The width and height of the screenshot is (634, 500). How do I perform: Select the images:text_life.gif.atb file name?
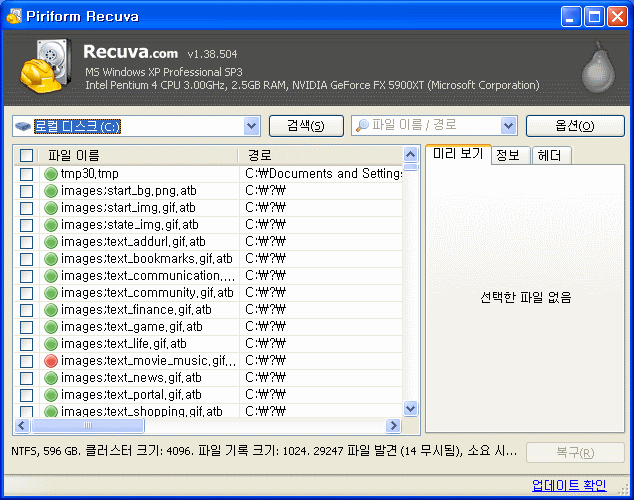pyautogui.click(x=123, y=344)
